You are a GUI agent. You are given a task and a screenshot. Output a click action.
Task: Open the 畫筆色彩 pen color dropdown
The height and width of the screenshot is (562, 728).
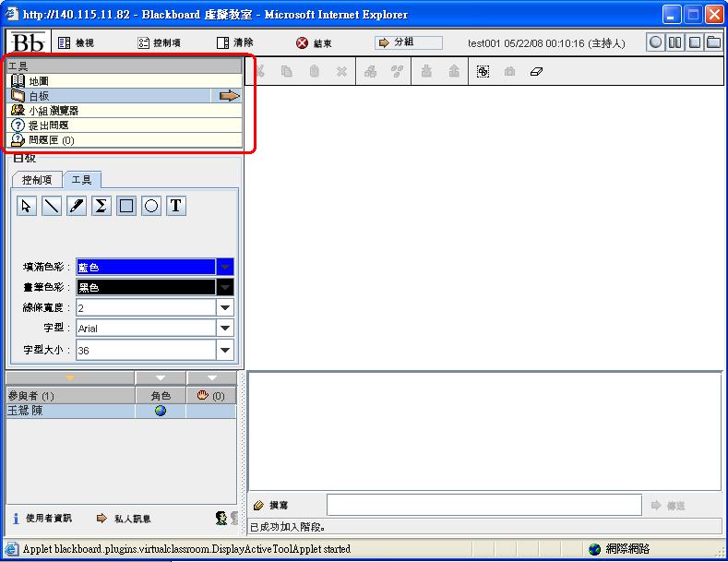click(x=225, y=287)
